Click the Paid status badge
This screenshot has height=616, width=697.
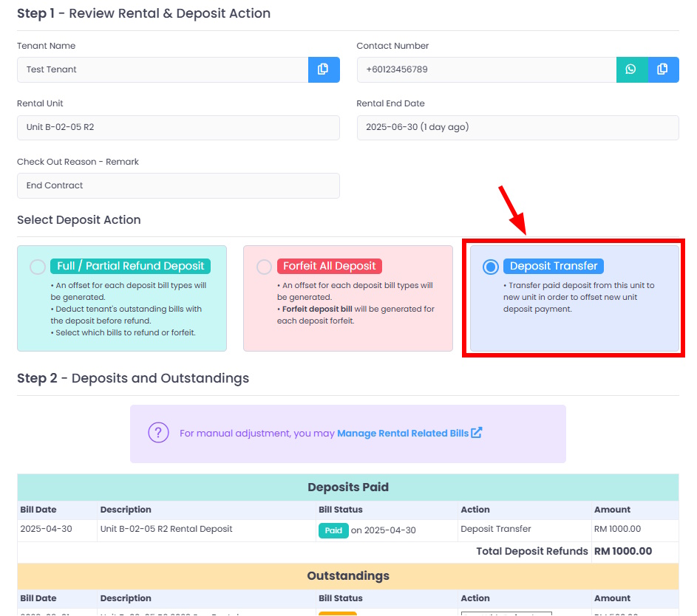click(x=333, y=530)
